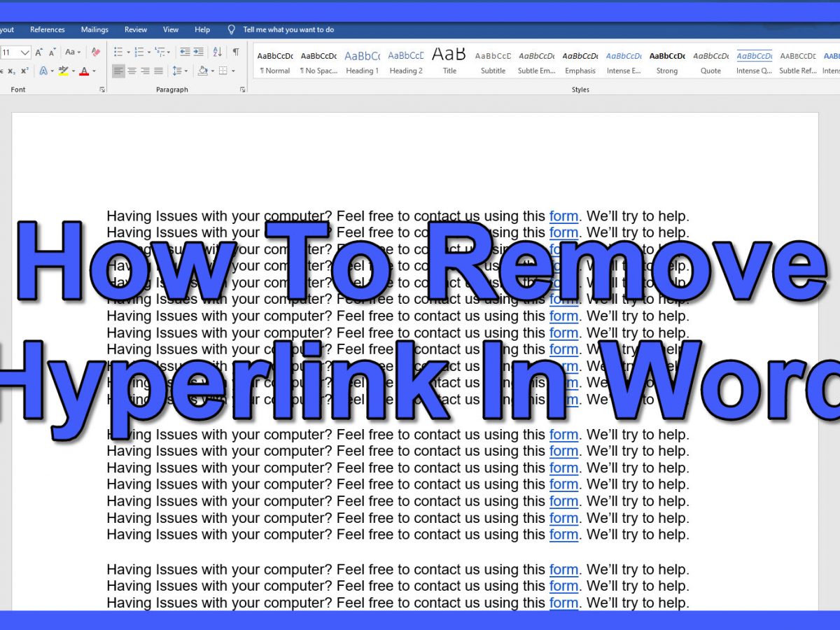Apply the Intense Emphasis style
840x630 pixels.
[624, 62]
